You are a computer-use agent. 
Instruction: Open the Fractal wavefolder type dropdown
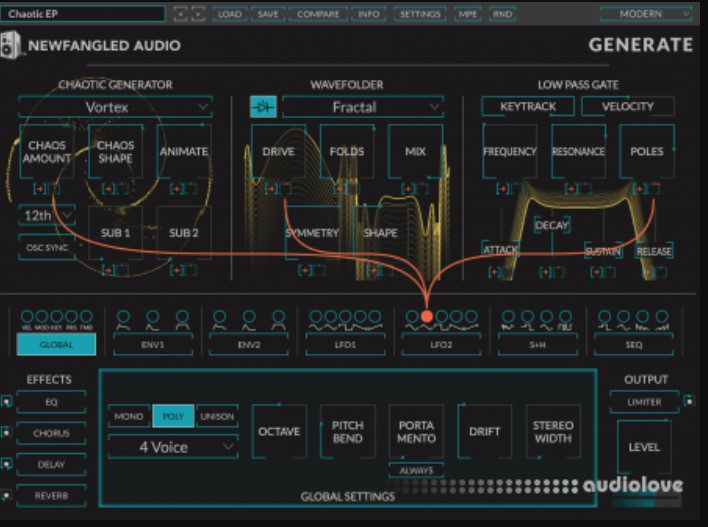[x=363, y=107]
